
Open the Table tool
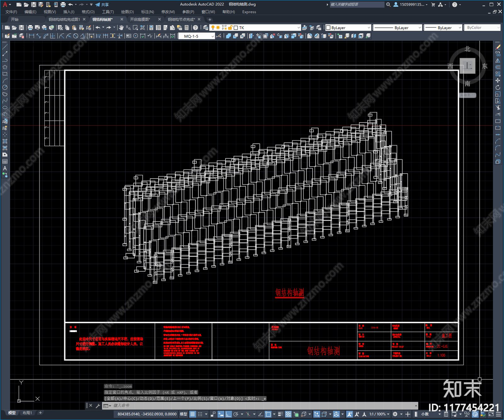click(5, 162)
